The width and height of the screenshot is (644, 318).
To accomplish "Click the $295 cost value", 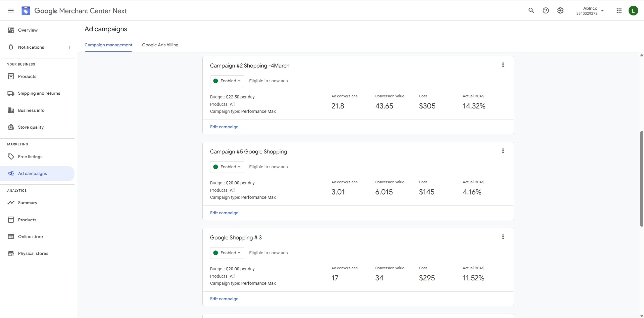I will (x=427, y=278).
